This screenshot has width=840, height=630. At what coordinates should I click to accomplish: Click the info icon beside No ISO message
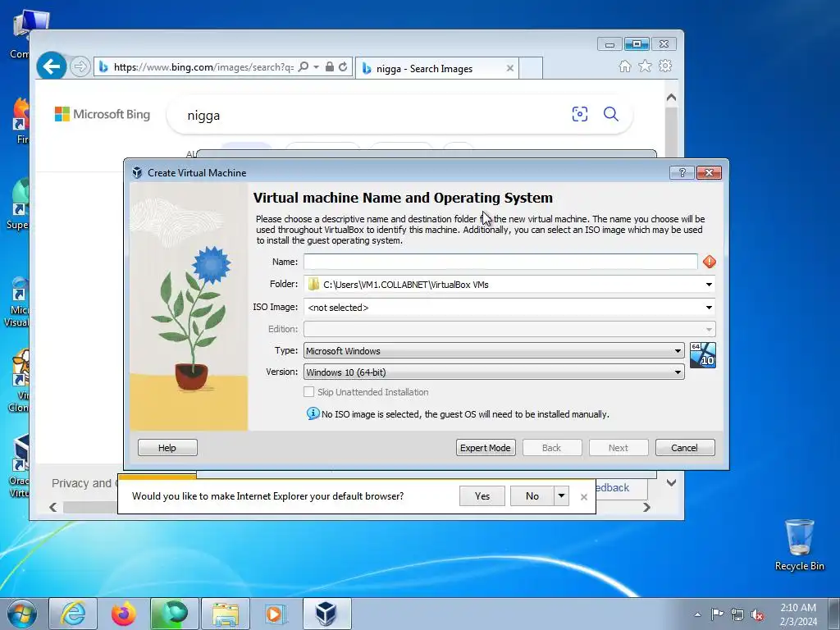(x=313, y=413)
